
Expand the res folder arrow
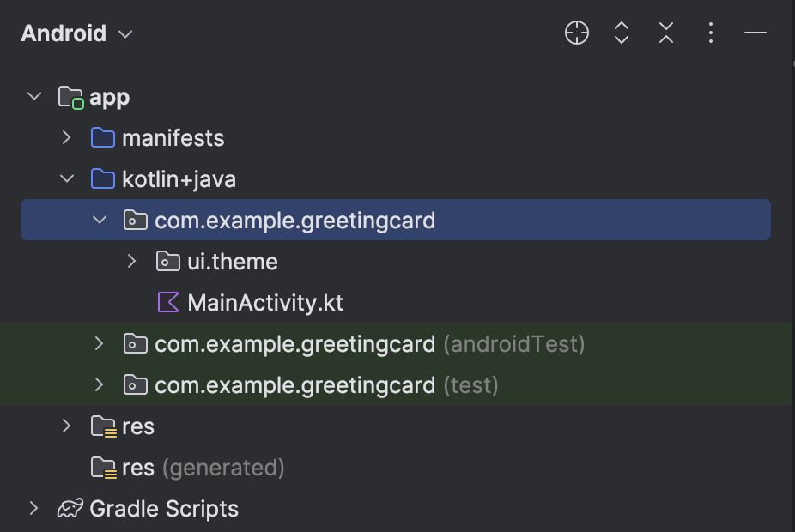tap(67, 426)
